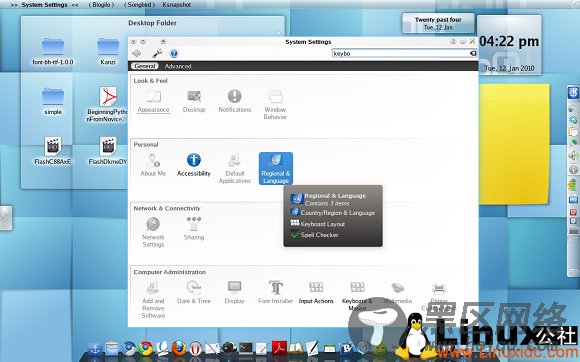Click the "Personal" section heading

146,145
